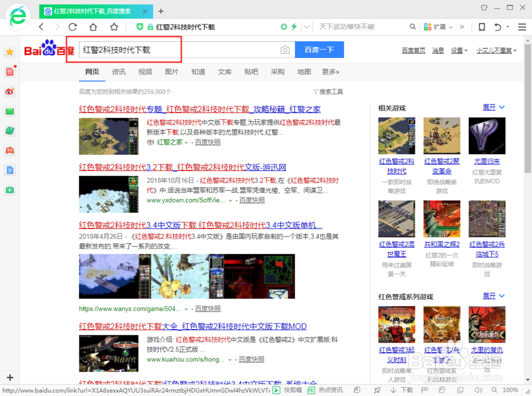Expand the 红色警戒系列游戏 section with 展开
The image size is (532, 396).
pos(494,296)
